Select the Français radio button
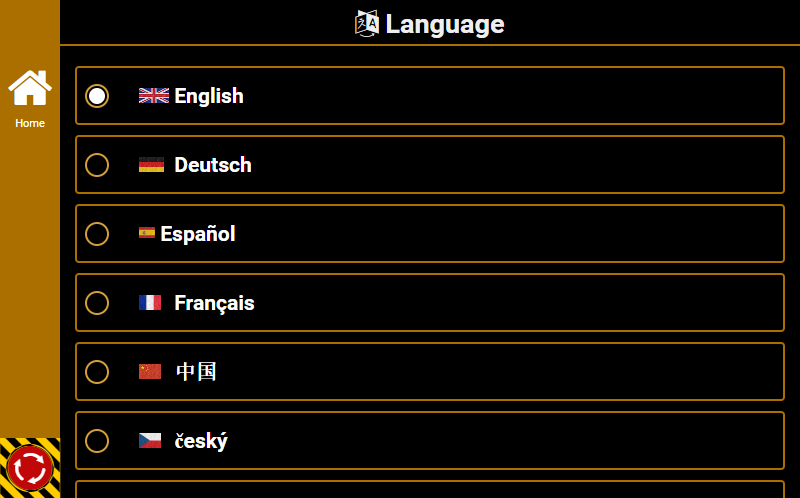Screen dimensions: 800x498 click(97, 303)
